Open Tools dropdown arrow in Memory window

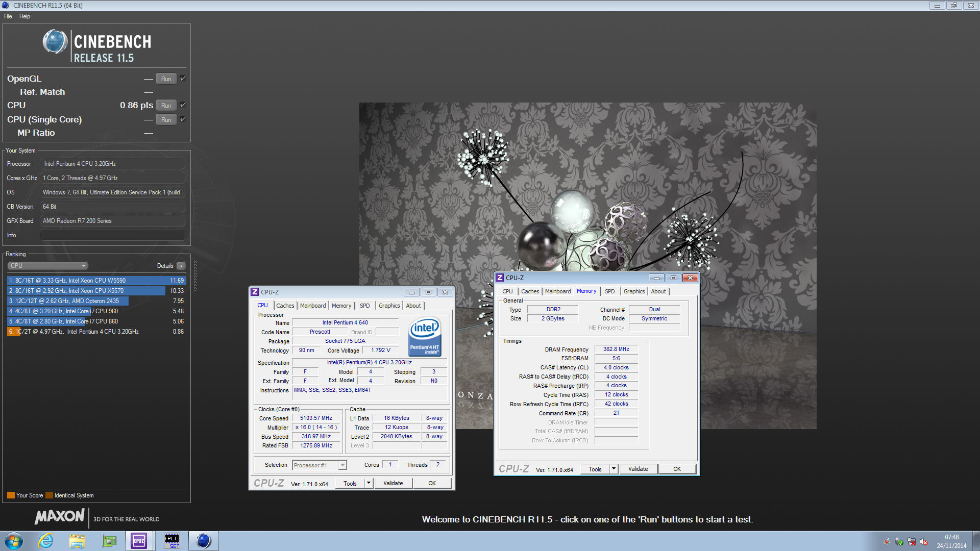click(x=614, y=469)
